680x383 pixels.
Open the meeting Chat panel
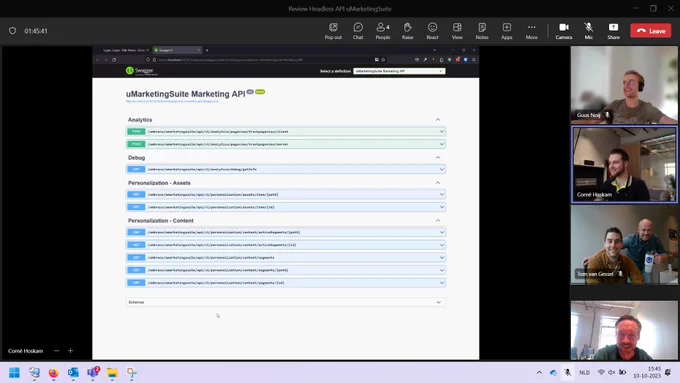(358, 31)
